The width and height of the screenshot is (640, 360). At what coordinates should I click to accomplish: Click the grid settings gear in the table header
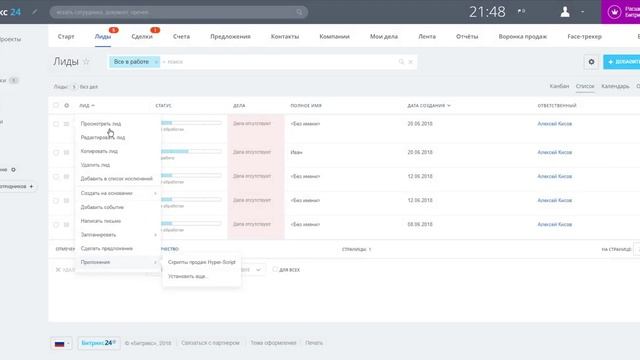point(67,105)
